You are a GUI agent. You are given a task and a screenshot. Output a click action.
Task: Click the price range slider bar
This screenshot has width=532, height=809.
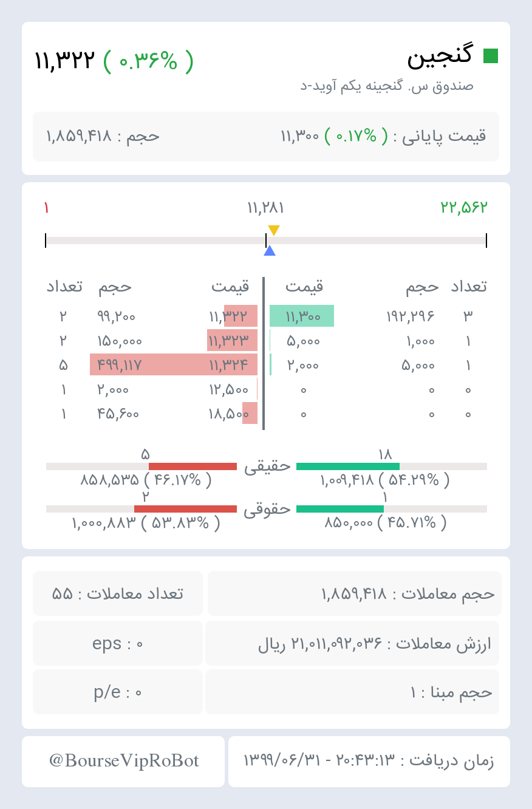(x=266, y=241)
